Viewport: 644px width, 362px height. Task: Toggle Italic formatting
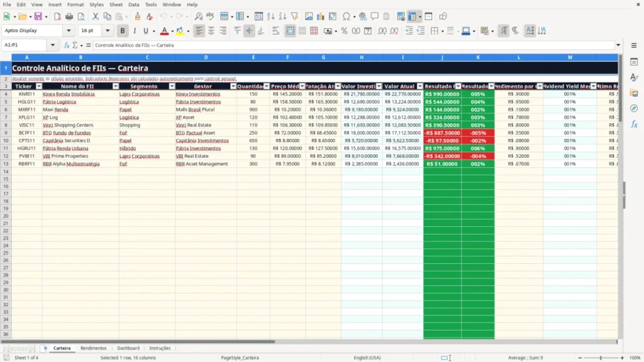point(135,31)
